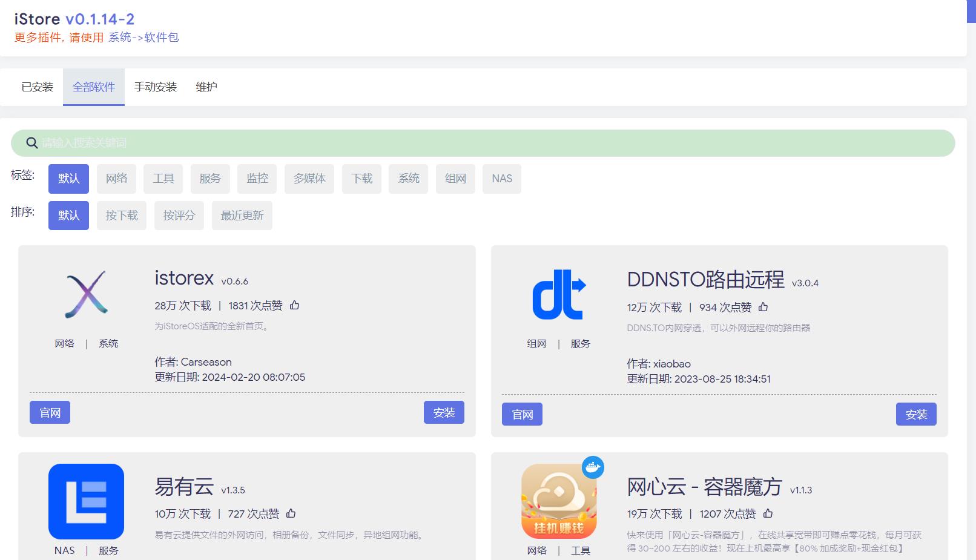The height and width of the screenshot is (560, 976).
Task: Click NAS category under 易有云 icon
Action: pos(64,550)
